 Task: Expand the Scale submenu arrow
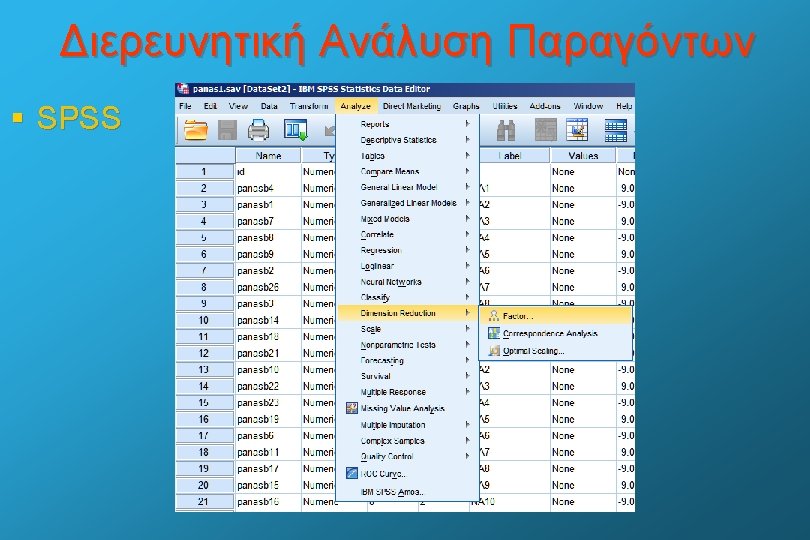tap(468, 329)
